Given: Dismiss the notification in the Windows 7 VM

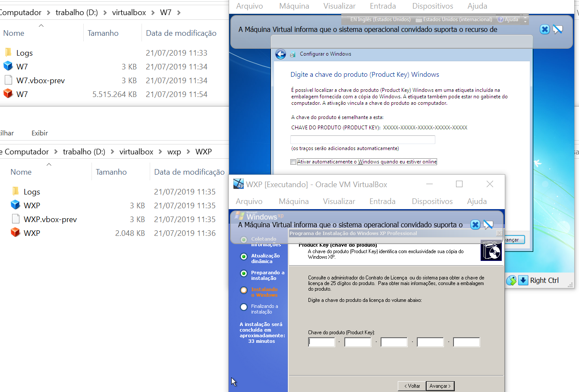Looking at the screenshot, I should pos(545,29).
